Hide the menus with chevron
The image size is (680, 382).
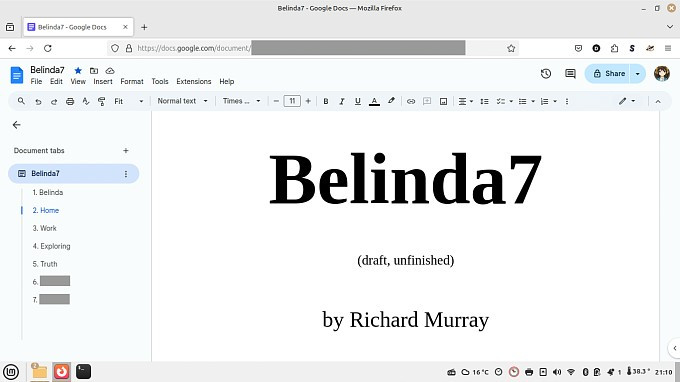(658, 101)
